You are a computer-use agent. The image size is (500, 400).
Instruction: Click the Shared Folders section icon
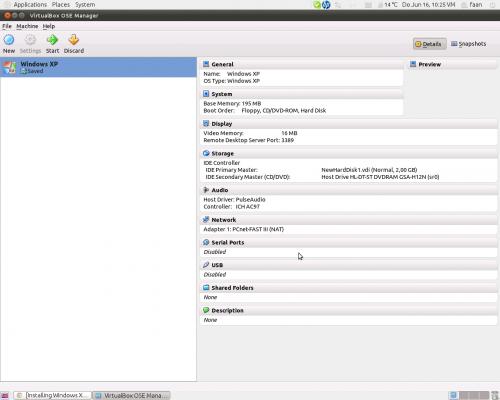(206, 287)
